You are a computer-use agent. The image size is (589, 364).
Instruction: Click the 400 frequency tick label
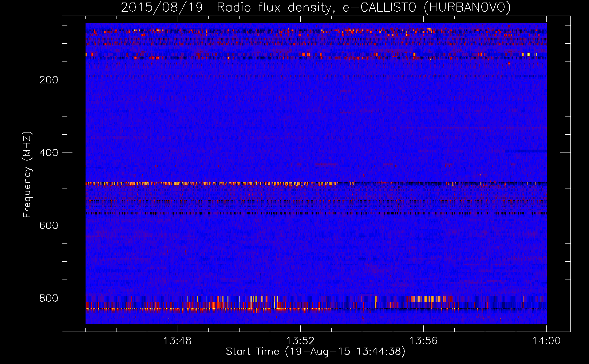tap(49, 153)
